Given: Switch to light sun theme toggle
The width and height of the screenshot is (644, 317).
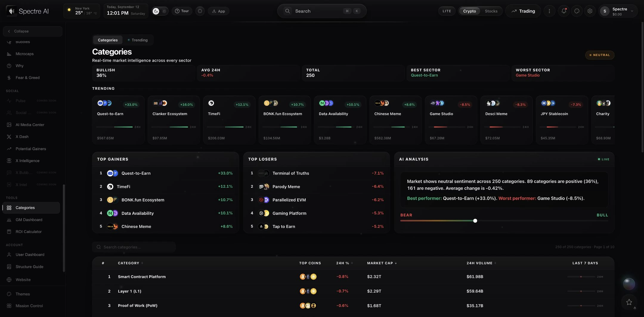Looking at the screenshot, I should pyautogui.click(x=164, y=11).
